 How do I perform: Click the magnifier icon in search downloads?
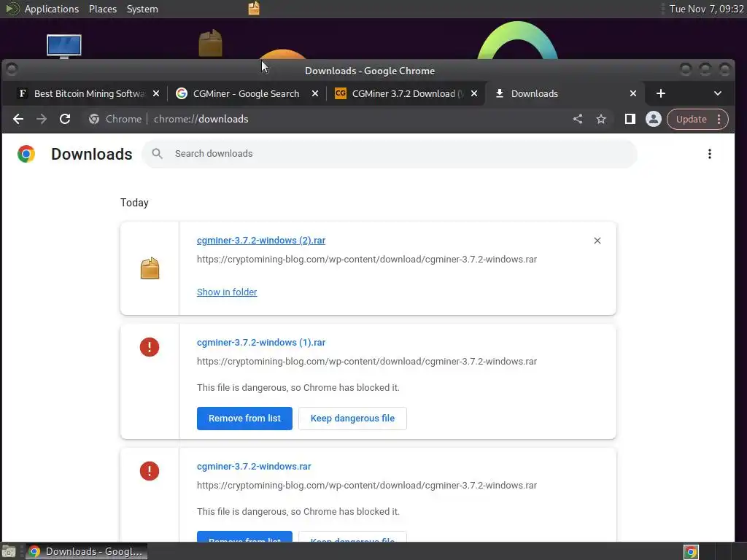158,154
